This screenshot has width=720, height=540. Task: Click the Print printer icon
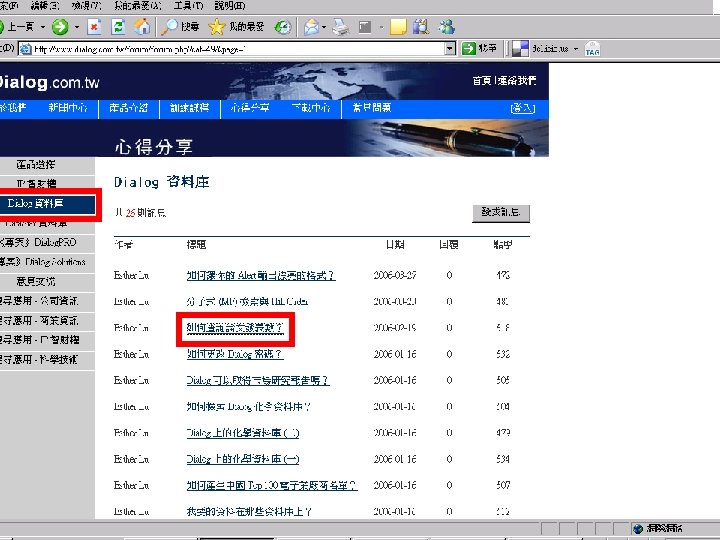pos(341,27)
